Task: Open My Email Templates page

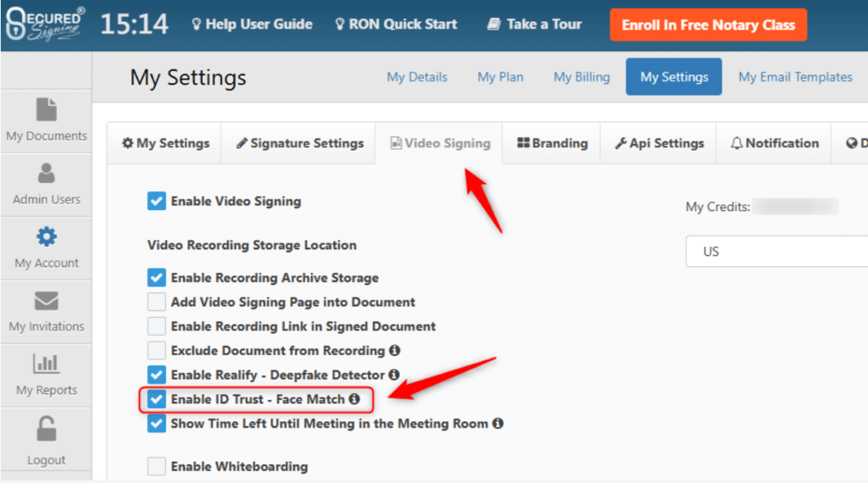Action: tap(795, 77)
